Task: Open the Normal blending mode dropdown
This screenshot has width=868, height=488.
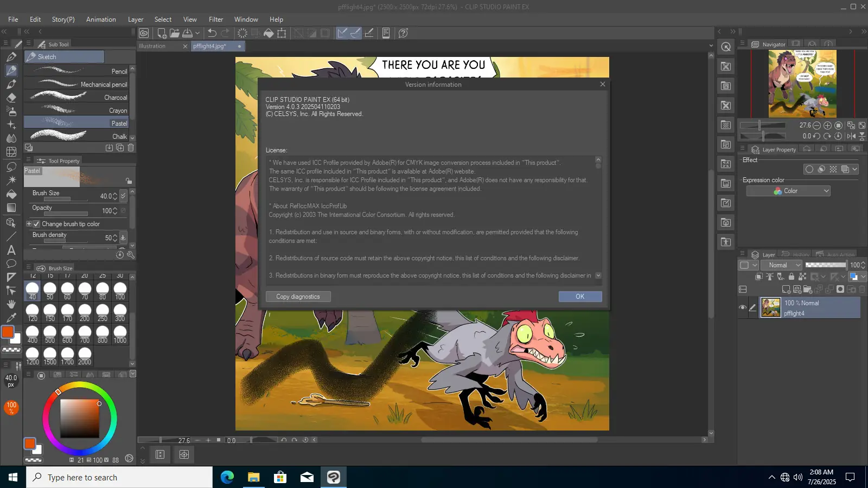Action: pos(781,265)
